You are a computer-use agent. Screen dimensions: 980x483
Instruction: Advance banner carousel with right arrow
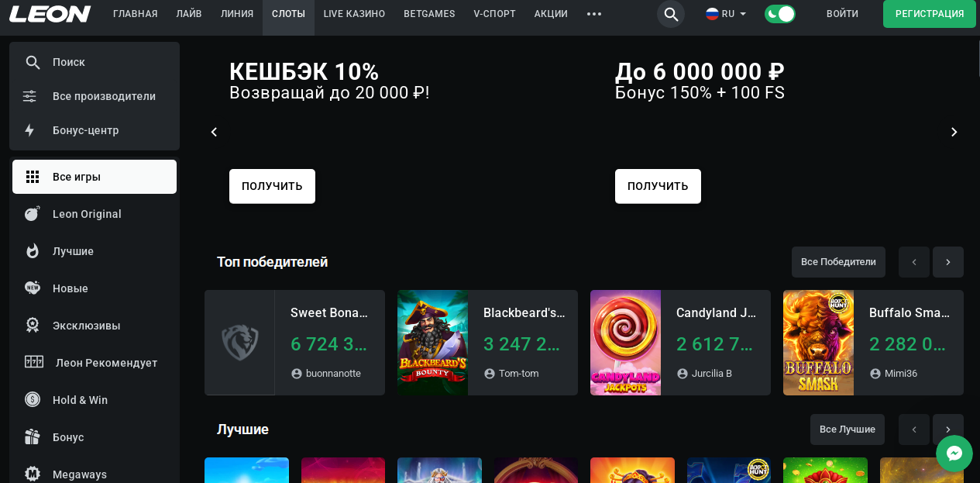click(x=954, y=132)
